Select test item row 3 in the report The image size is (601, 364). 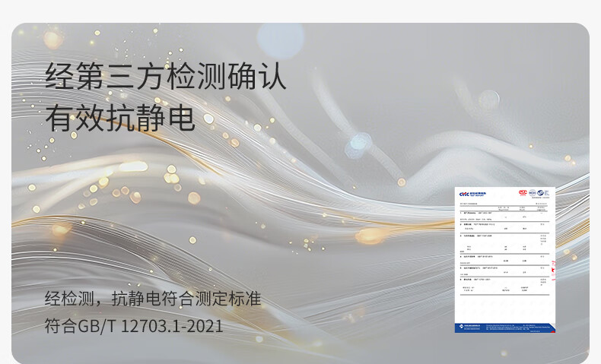[505, 236]
